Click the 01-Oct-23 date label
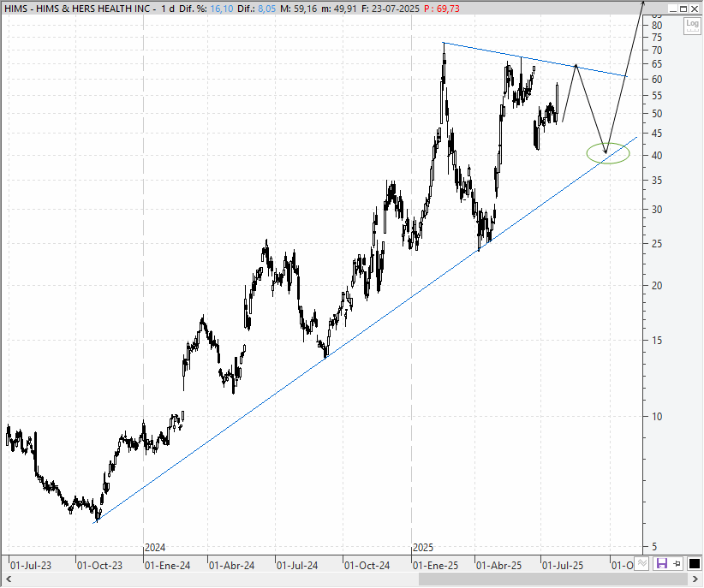This screenshot has width=704, height=588. (99, 565)
